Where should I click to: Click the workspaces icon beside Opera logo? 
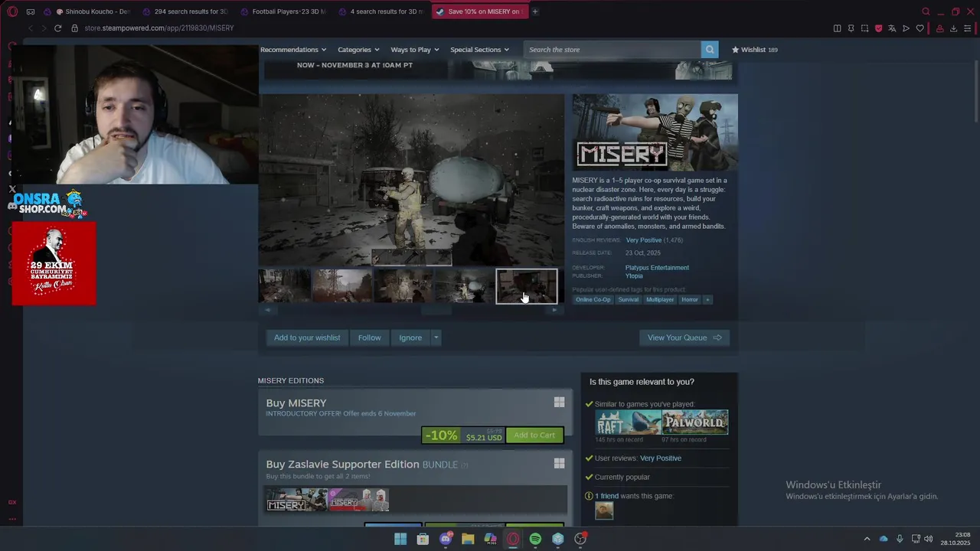(x=31, y=11)
